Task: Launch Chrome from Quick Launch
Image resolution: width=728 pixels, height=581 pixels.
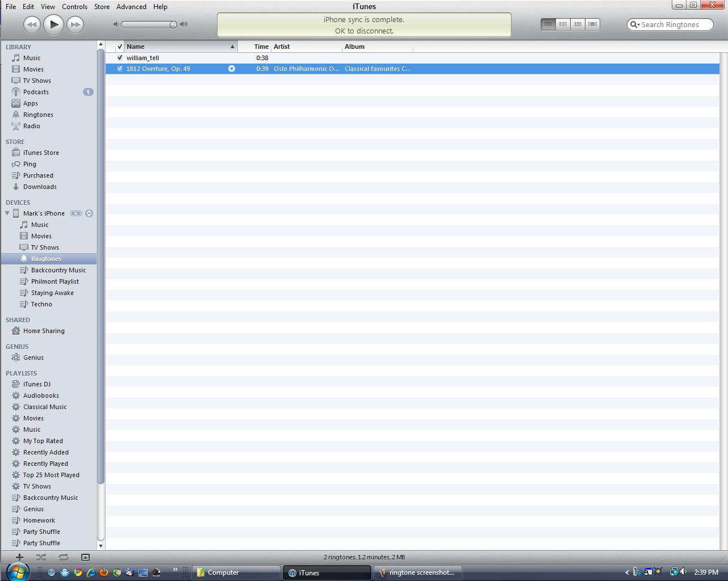Action: click(x=78, y=572)
